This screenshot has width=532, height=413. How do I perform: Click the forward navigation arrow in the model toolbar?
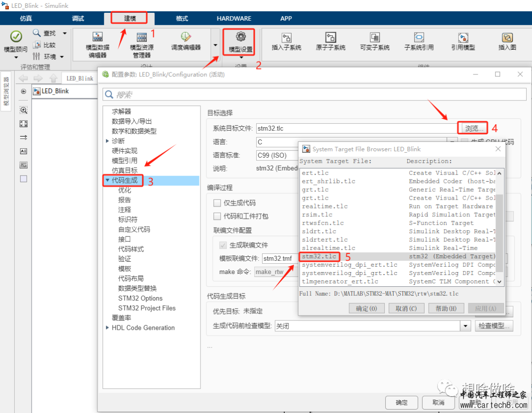[x=38, y=78]
